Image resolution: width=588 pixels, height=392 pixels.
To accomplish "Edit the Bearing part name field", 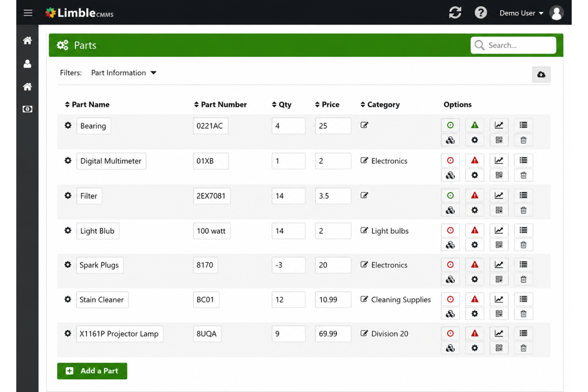I will [x=94, y=126].
